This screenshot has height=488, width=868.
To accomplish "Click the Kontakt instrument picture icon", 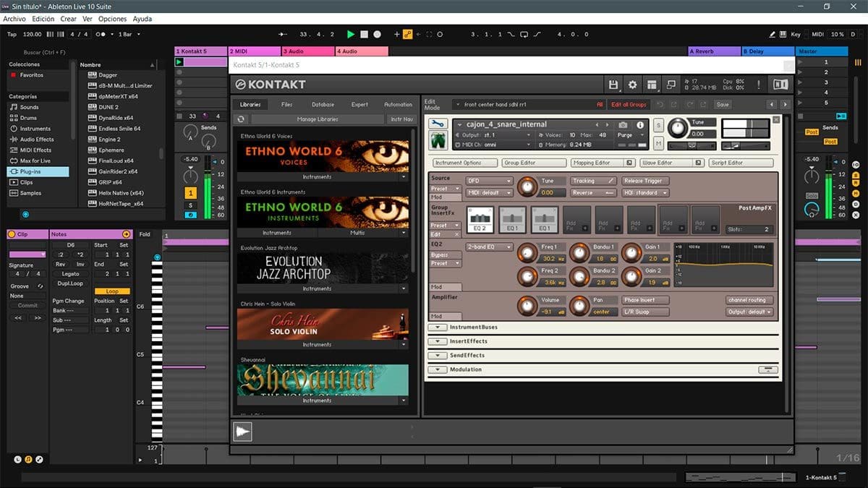I will (x=438, y=139).
